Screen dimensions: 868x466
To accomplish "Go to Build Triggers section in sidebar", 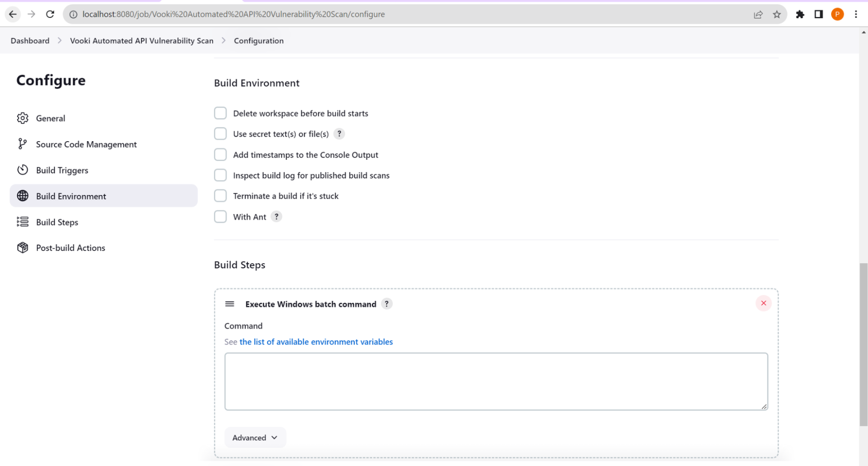I will [62, 170].
